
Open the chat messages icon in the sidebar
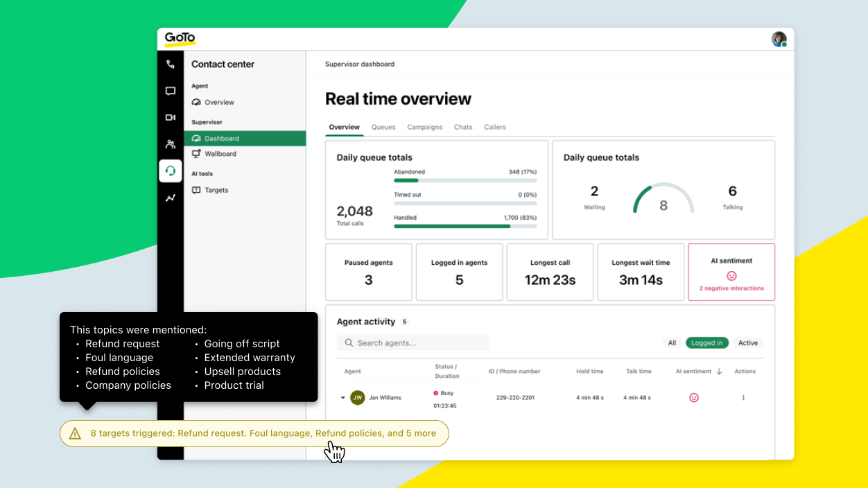pos(171,91)
